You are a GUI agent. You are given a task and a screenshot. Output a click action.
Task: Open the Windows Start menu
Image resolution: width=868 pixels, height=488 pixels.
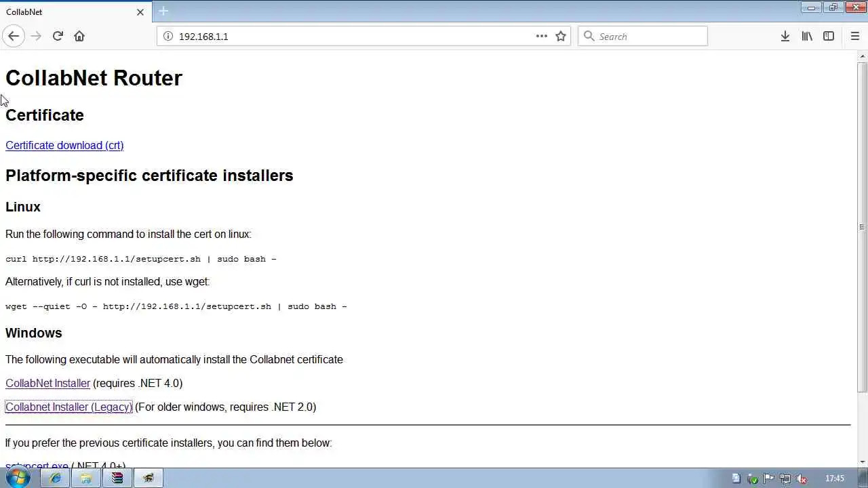(18, 478)
